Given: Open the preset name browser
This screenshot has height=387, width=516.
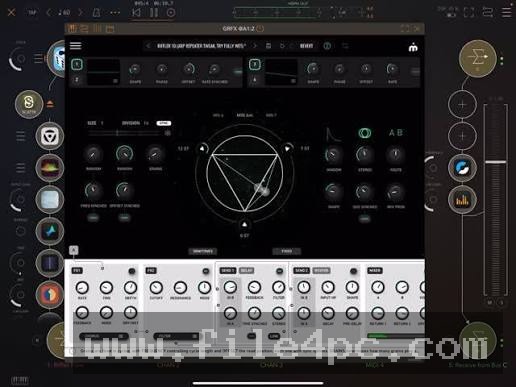Looking at the screenshot, I should click(201, 46).
